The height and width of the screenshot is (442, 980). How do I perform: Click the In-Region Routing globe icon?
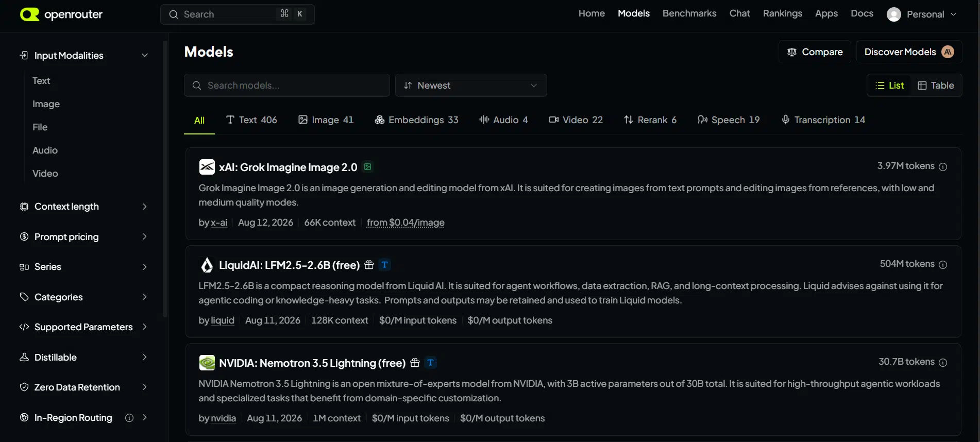tap(24, 417)
